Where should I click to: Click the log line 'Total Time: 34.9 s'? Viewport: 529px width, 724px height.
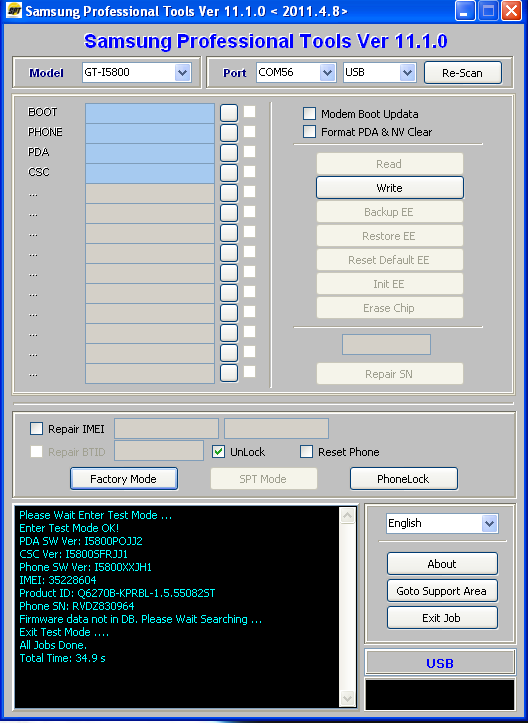click(62, 658)
